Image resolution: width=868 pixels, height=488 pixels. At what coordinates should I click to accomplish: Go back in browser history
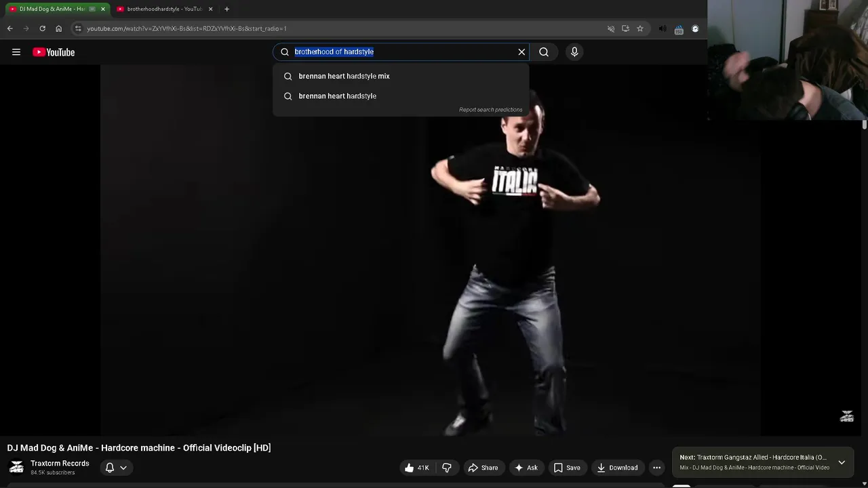click(9, 28)
